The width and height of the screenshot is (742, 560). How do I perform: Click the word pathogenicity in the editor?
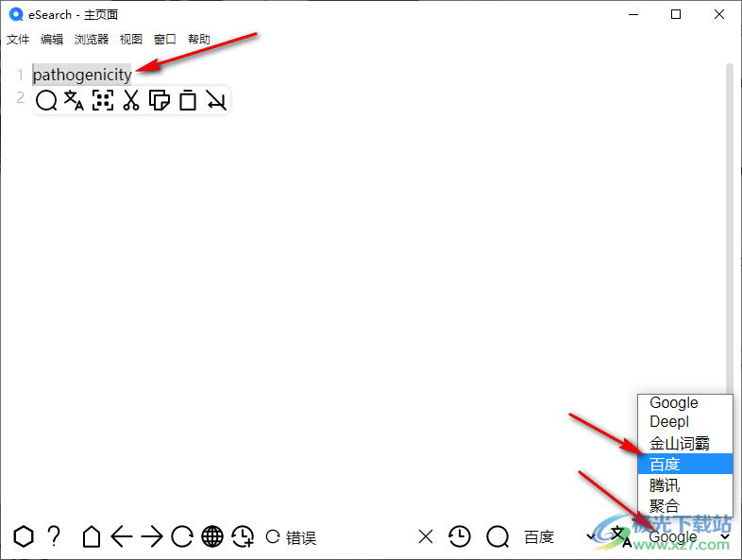82,75
